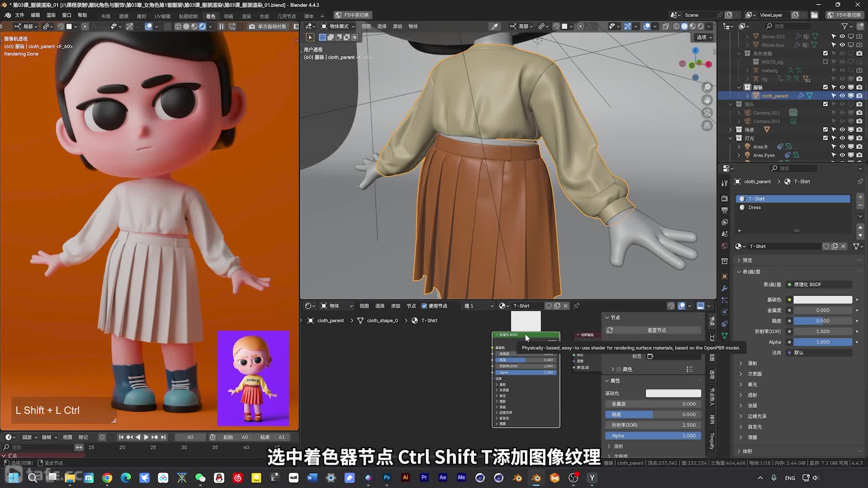Pin the node editor material
Viewport: 868px width, 488px height.
pyautogui.click(x=576, y=306)
